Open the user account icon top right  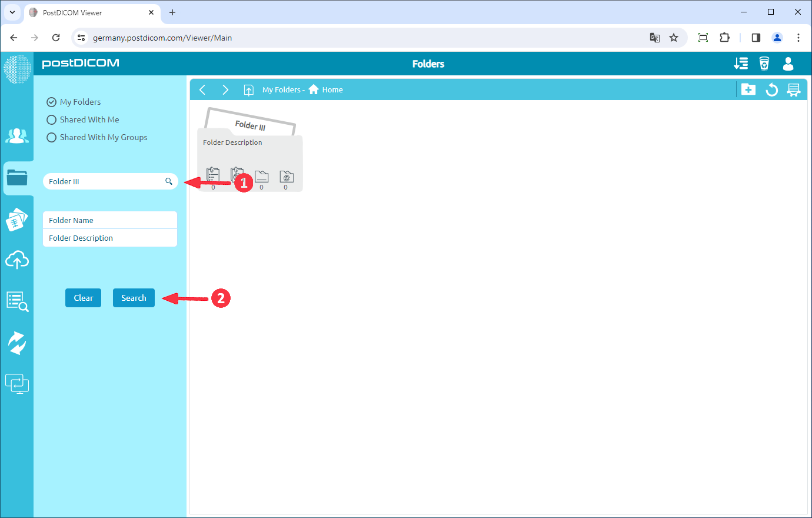pyautogui.click(x=788, y=64)
